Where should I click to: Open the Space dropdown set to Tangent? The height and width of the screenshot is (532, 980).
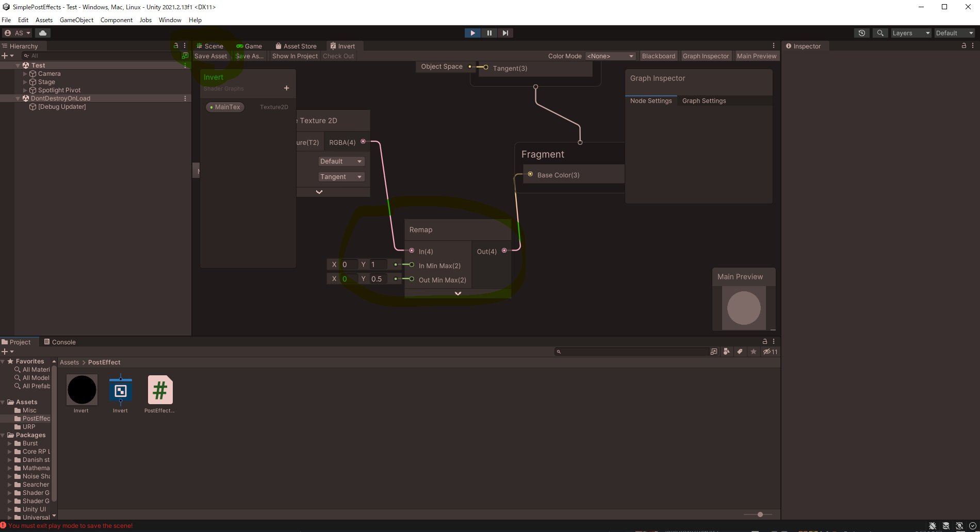tap(341, 177)
